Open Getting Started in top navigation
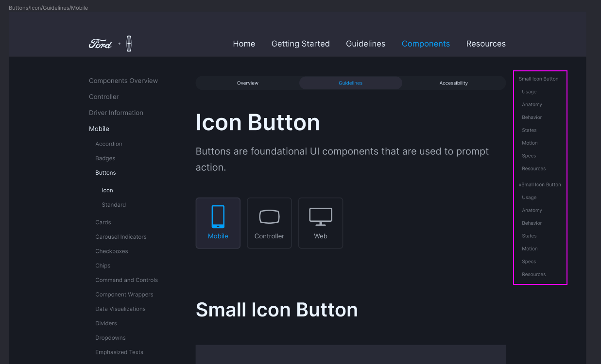Screen dimensions: 601x364 click(301, 44)
